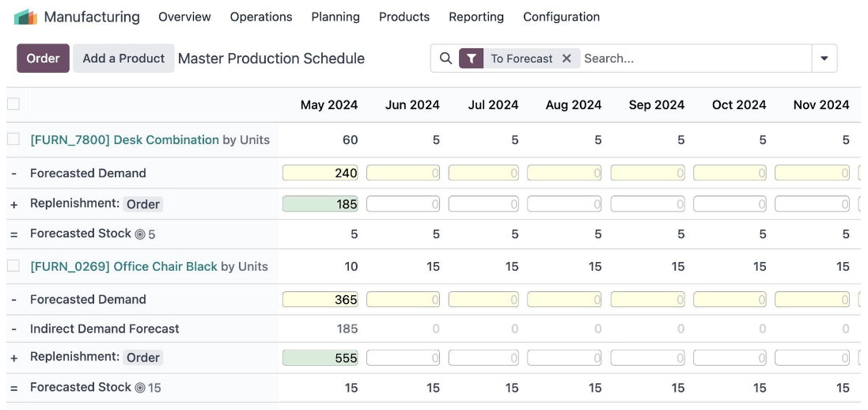Click the Oct 2024 column header
The width and height of the screenshot is (868, 410).
pyautogui.click(x=739, y=104)
